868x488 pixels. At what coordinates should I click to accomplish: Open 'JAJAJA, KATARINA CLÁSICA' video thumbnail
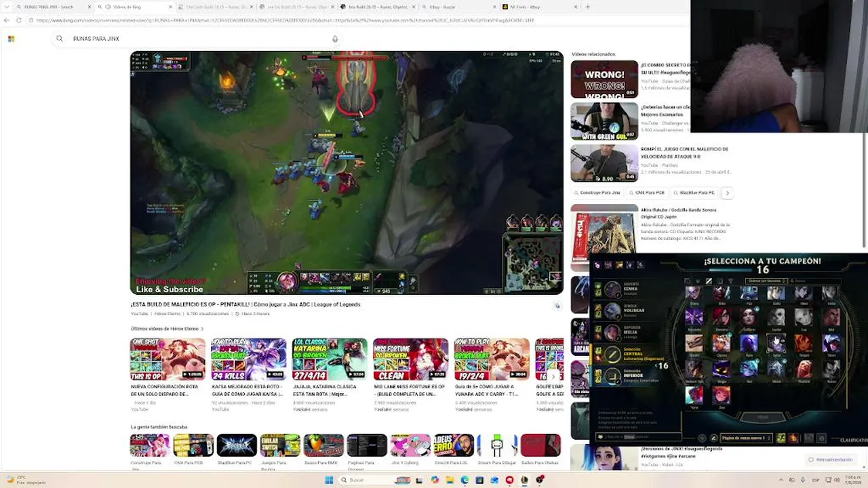[330, 359]
